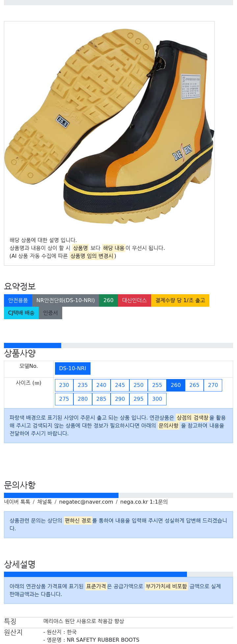This screenshot has width=237, height=644.
Task: Select the 안전용품 category tag
Action: pyautogui.click(x=18, y=300)
